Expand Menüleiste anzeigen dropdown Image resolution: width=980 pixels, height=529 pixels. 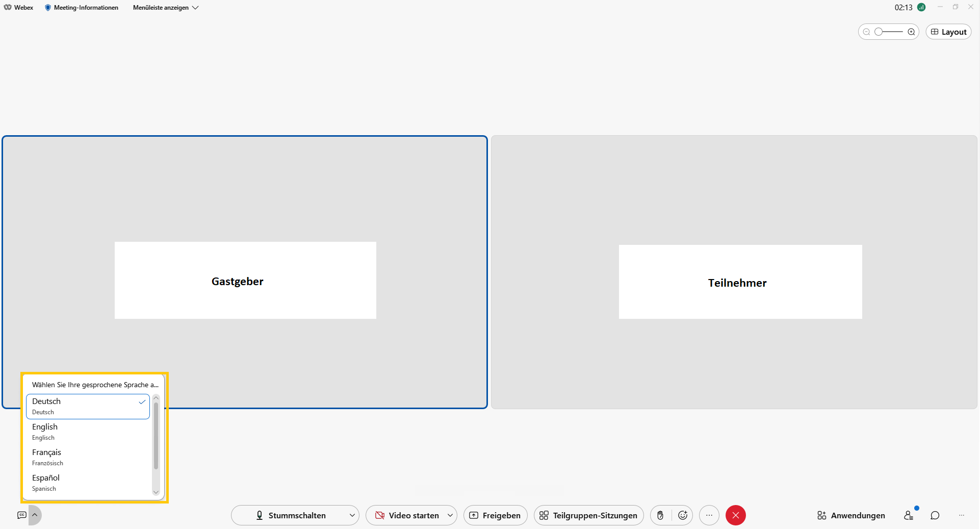[166, 8]
